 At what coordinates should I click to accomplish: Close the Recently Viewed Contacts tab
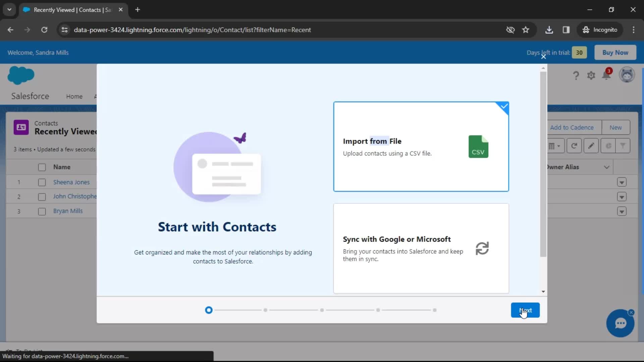coord(121,10)
